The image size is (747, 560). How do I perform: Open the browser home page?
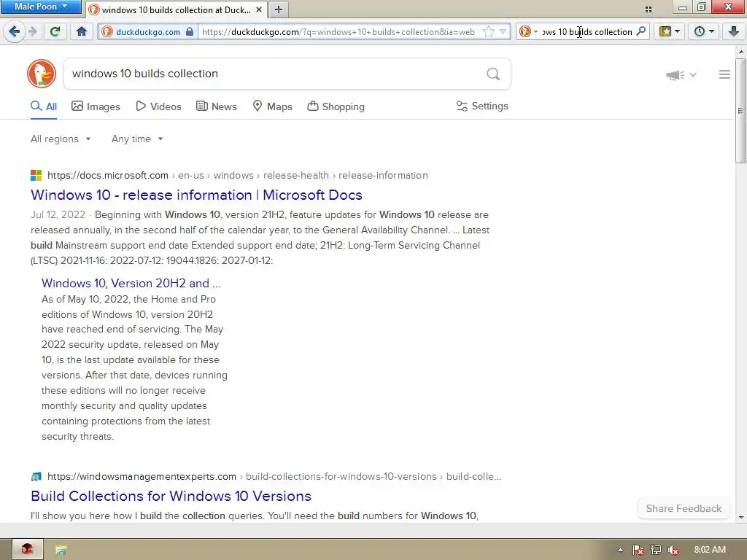tap(82, 32)
